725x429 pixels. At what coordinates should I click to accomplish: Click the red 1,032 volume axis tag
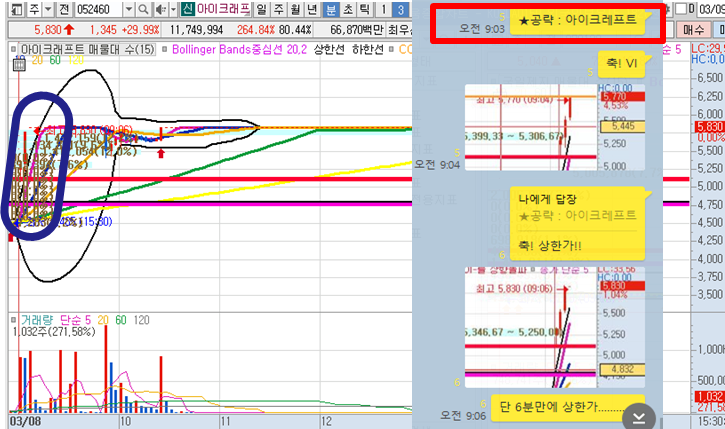[x=710, y=397]
